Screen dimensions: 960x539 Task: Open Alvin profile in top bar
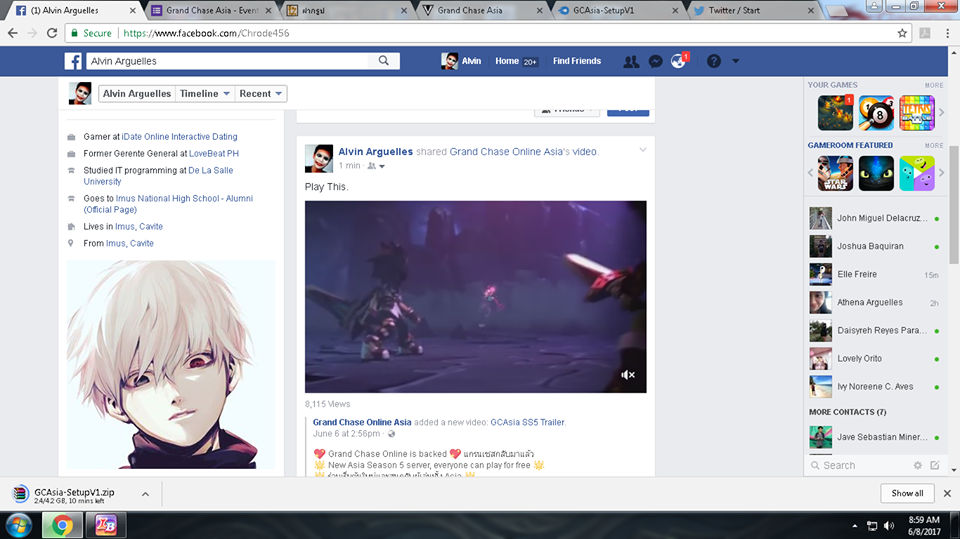pos(461,61)
